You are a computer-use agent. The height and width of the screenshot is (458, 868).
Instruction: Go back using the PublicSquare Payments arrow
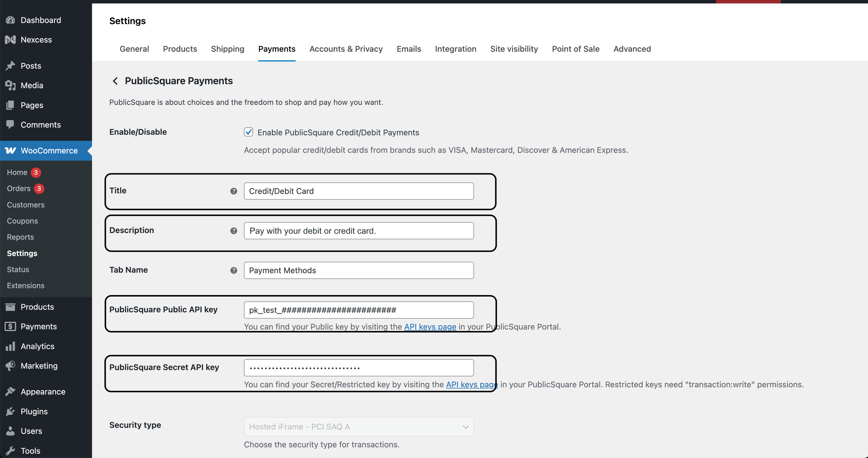click(x=115, y=81)
